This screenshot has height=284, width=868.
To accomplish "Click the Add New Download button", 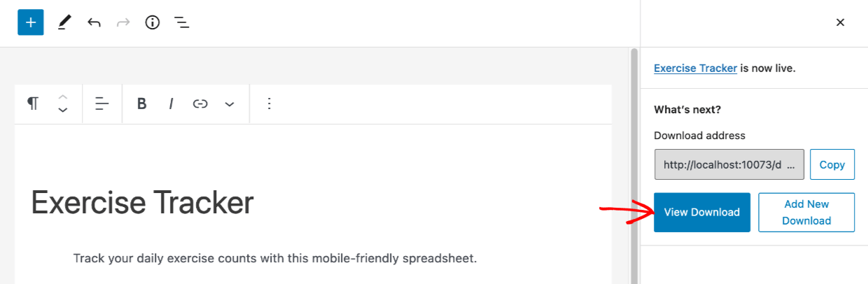I will pos(806,213).
